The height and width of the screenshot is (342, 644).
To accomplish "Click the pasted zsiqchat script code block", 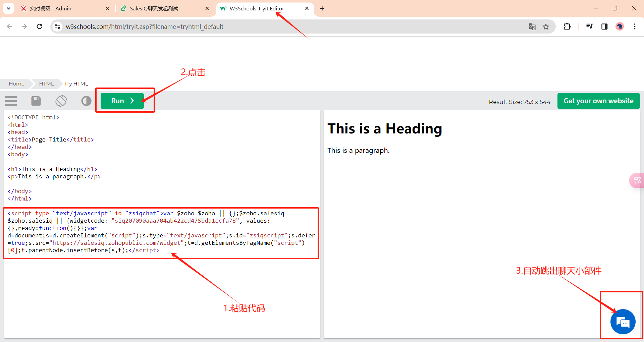I will (161, 232).
